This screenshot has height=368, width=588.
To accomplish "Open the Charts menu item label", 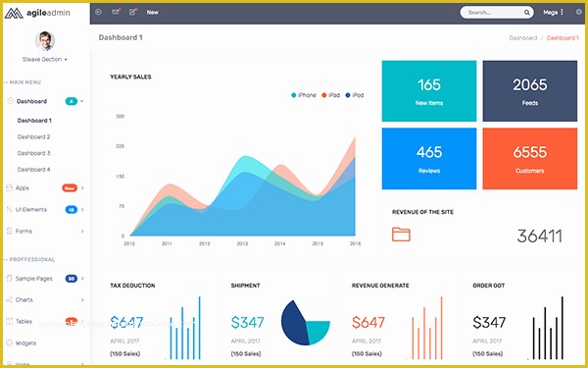I will click(x=24, y=300).
